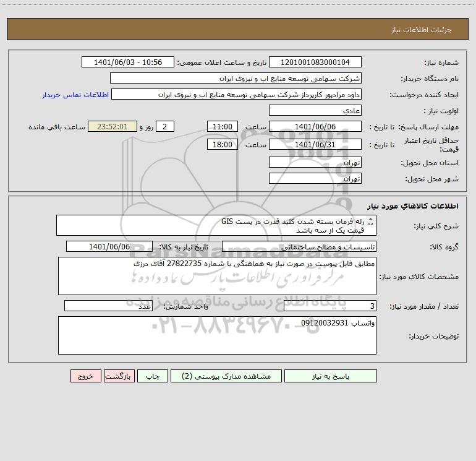
Task: Open 'مشاهده مدارک پیوستی (2)' attachments
Action: [x=226, y=376]
